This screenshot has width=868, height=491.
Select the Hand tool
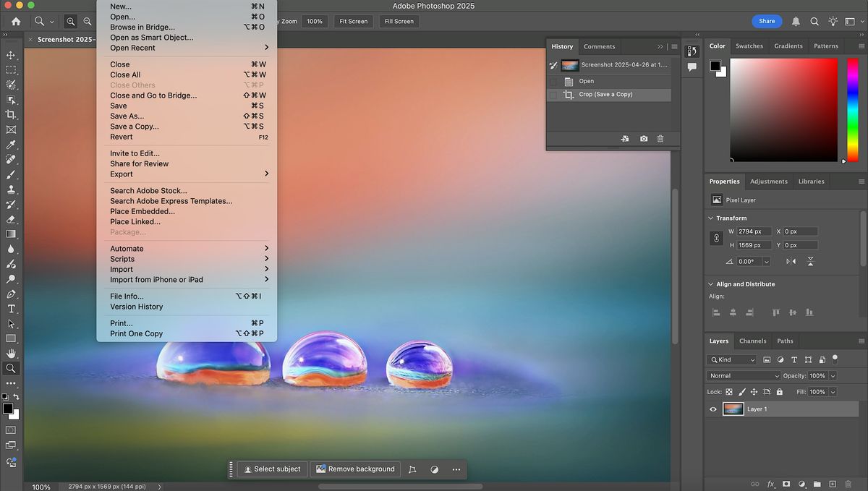(11, 354)
